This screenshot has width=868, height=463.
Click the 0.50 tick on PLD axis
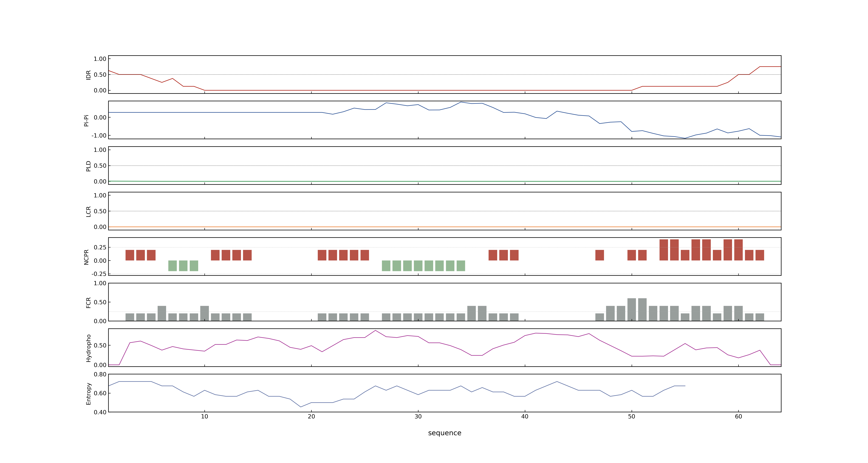(100, 166)
